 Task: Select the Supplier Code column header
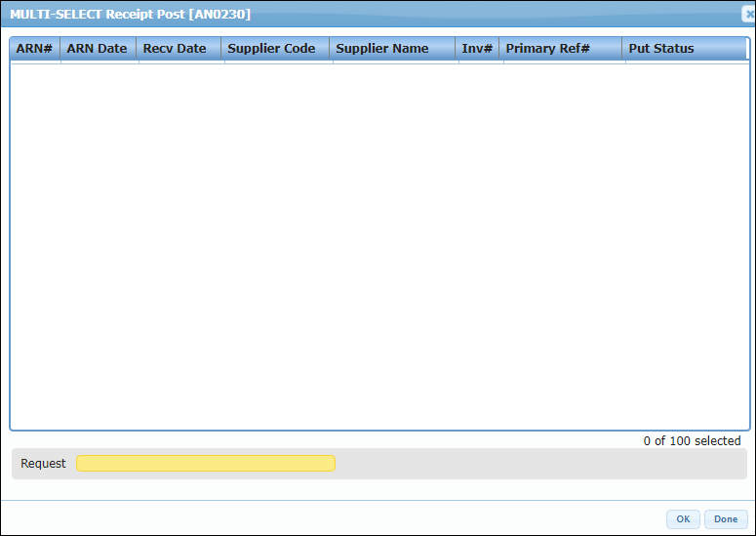coord(271,49)
